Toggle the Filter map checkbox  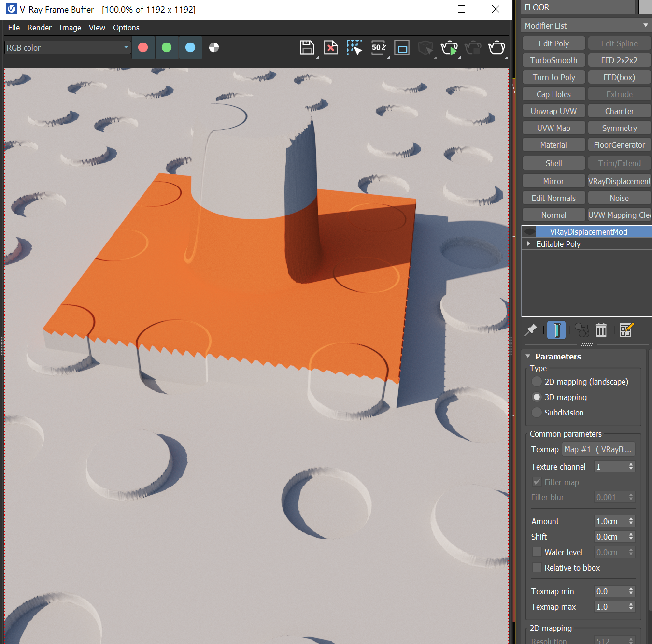click(x=537, y=482)
